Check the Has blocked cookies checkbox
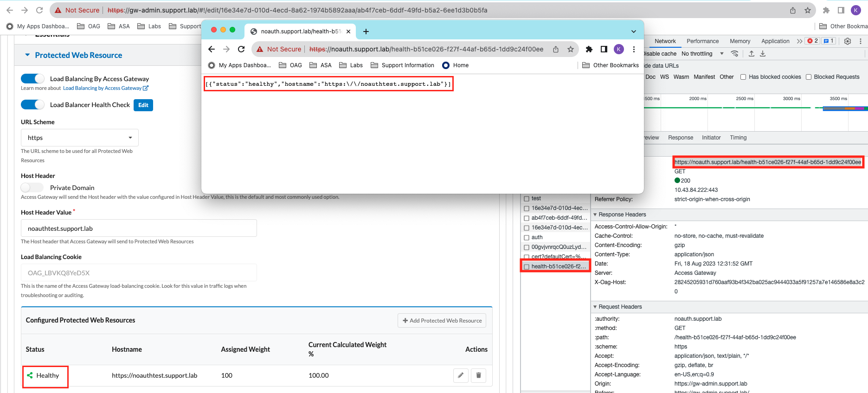The image size is (868, 393). coord(743,77)
